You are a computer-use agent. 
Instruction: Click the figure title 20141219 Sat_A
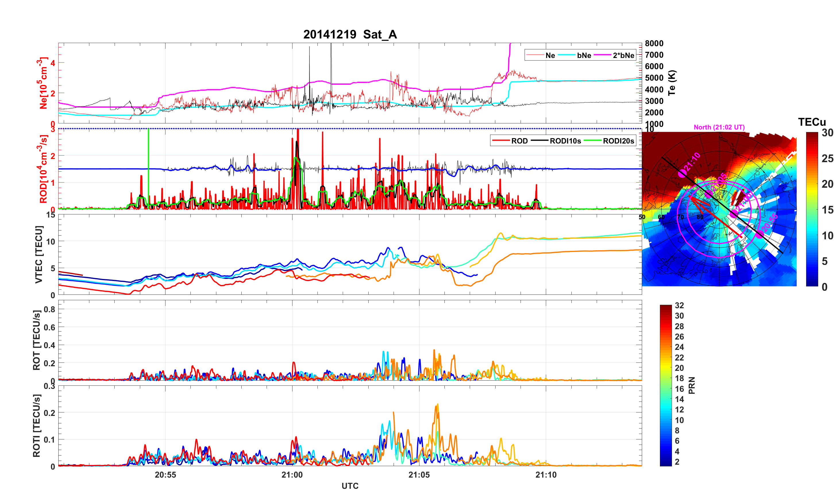click(350, 34)
